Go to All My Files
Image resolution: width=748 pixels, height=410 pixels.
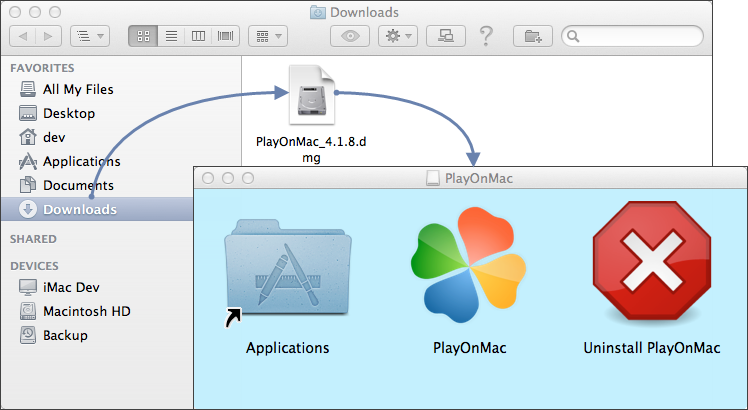pyautogui.click(x=77, y=89)
